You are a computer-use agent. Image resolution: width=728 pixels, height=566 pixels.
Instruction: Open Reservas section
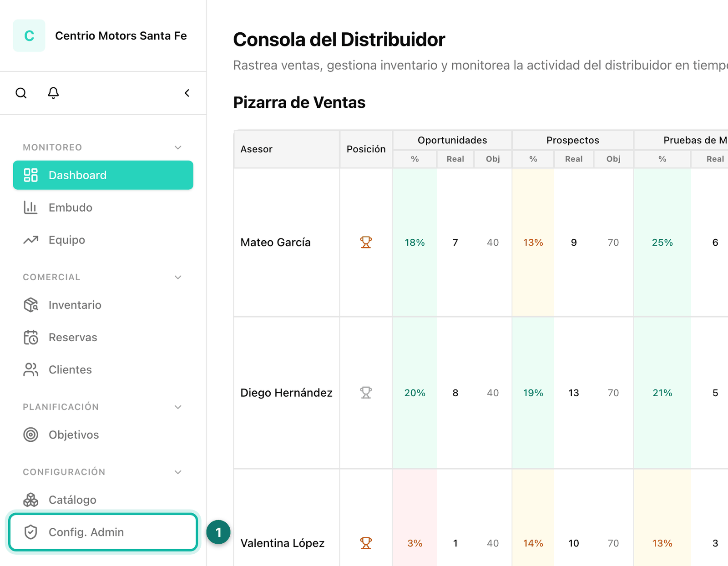click(103, 337)
